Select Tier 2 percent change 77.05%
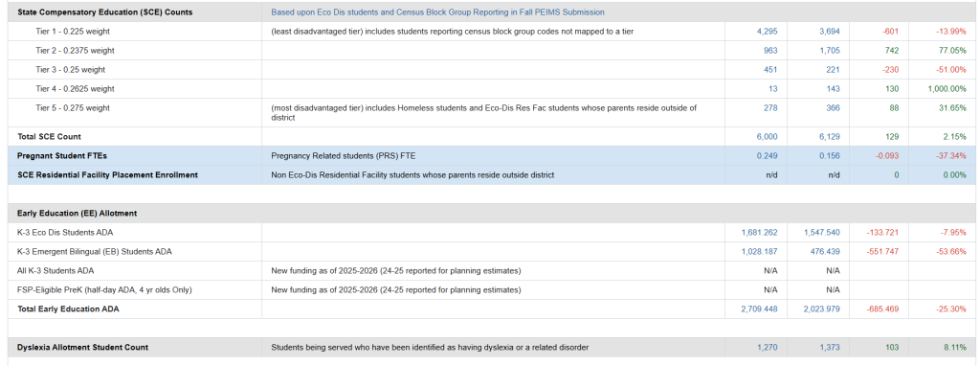Image resolution: width=980 pixels, height=366 pixels. point(952,51)
